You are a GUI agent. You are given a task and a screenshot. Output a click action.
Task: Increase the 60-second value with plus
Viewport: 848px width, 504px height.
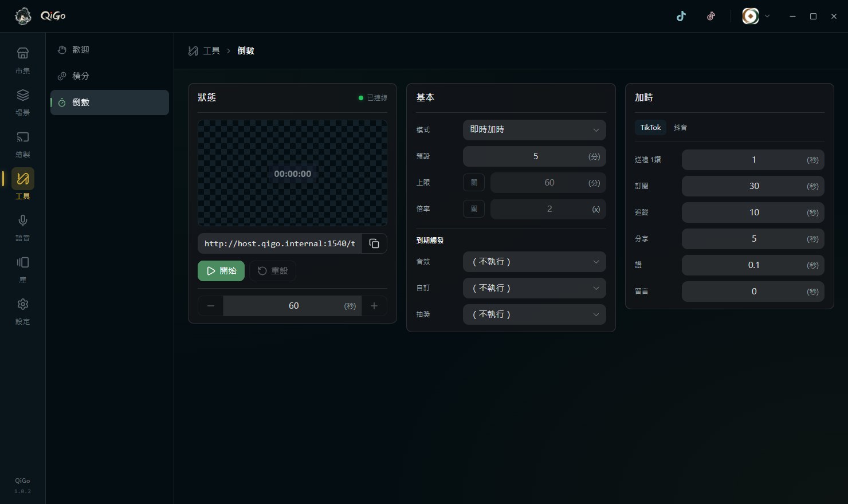click(x=374, y=306)
